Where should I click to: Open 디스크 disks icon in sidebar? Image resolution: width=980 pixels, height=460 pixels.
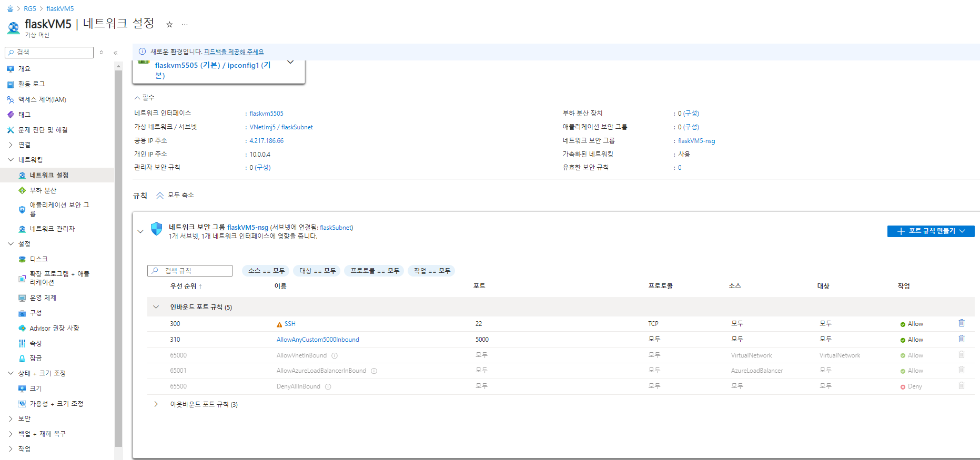tap(22, 259)
